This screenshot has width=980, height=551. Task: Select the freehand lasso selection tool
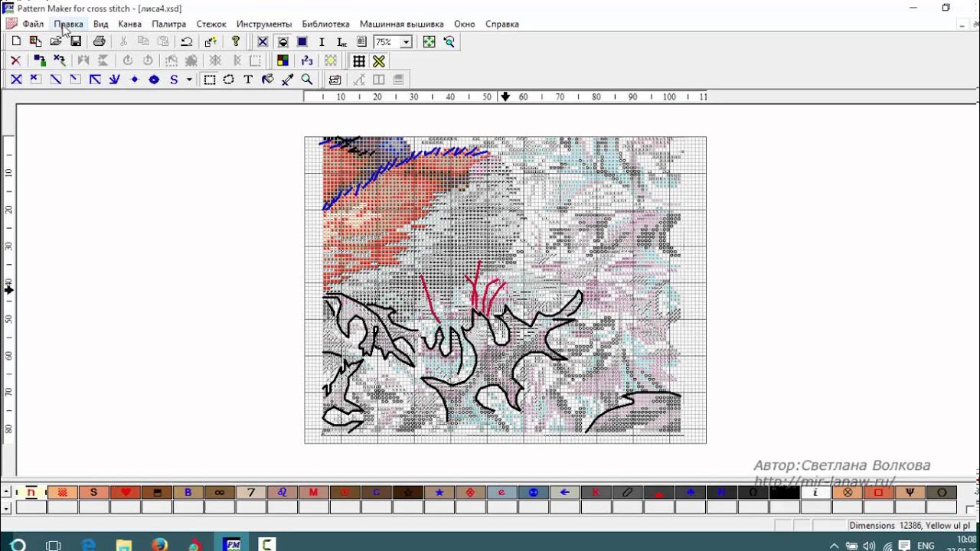pos(228,80)
